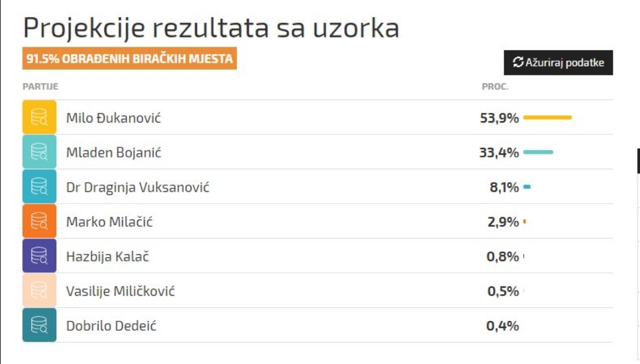Click the 8,1% percentage for Vuksanović

click(x=504, y=187)
